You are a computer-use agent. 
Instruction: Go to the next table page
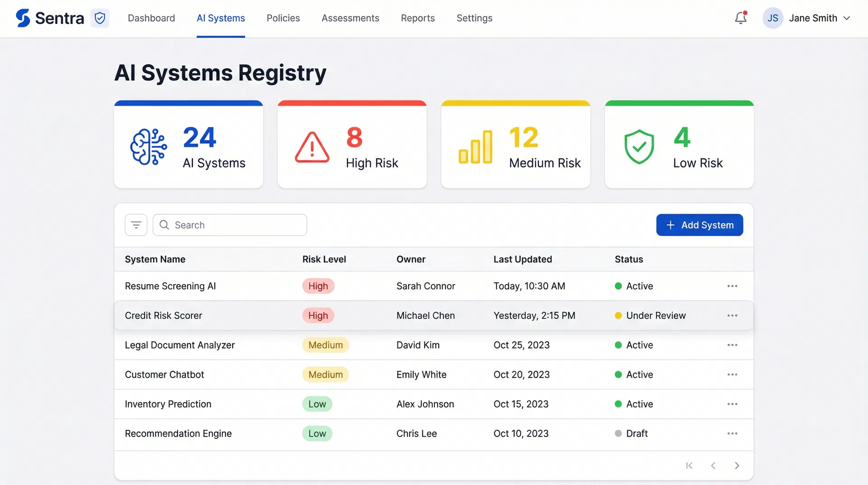pos(737,465)
